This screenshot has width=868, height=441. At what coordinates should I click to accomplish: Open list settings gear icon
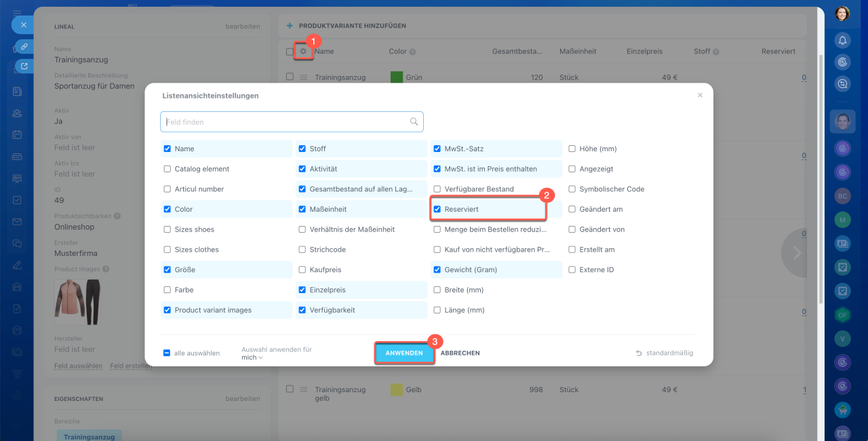303,52
